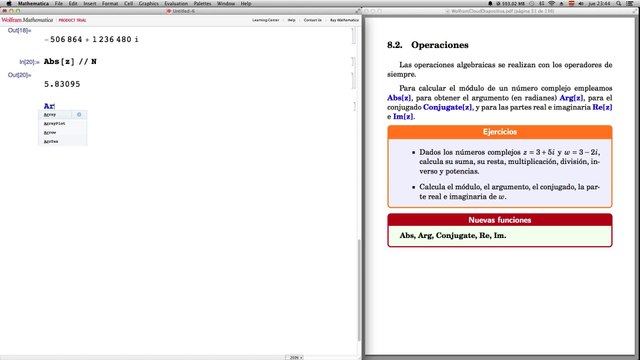Click the notebook vertical scrollbar
This screenshot has width=640, height=360.
pos(359,290)
